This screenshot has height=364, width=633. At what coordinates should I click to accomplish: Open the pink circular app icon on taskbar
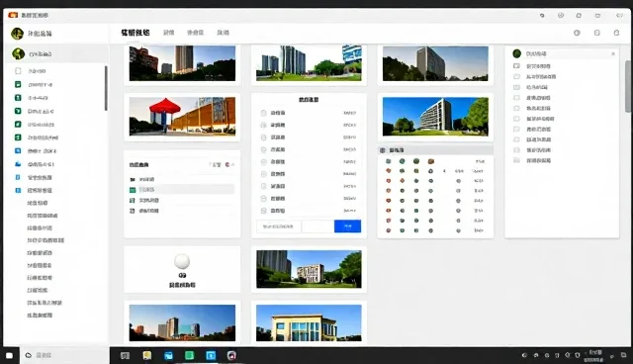[231, 355]
